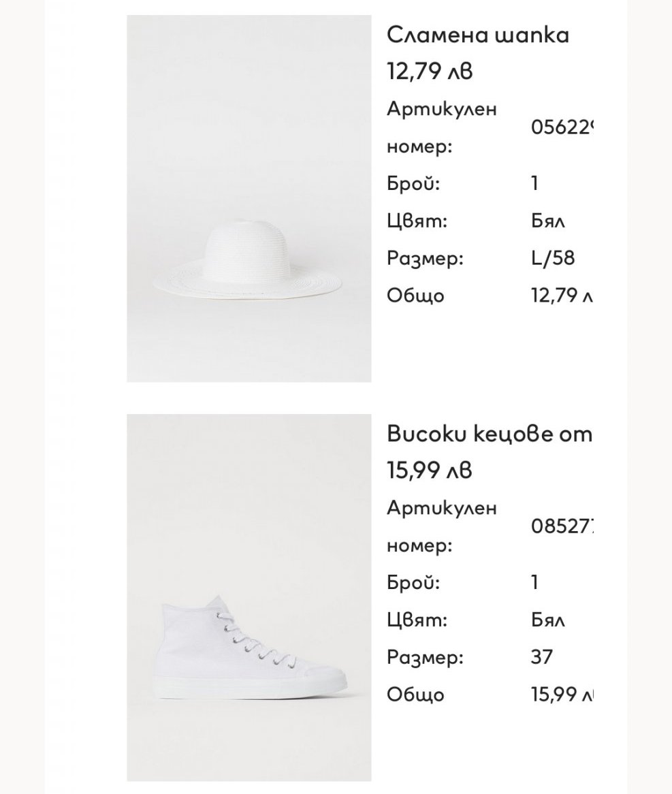Click the sneaker size value 37
The image size is (672, 794).
pyautogui.click(x=542, y=657)
